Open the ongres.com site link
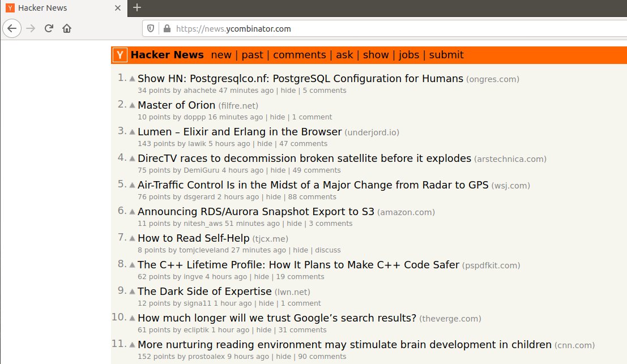The width and height of the screenshot is (627, 364). pyautogui.click(x=493, y=79)
